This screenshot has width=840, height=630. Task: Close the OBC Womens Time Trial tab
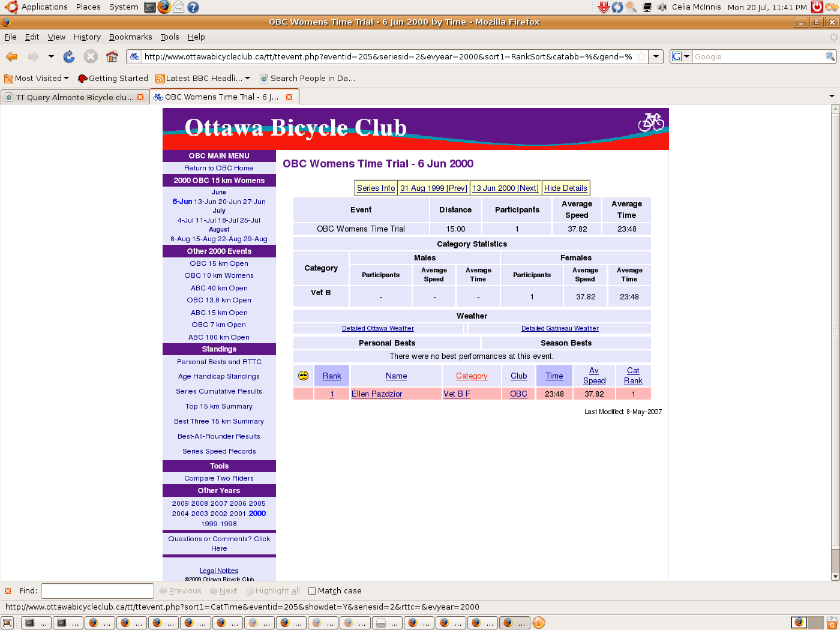point(289,97)
